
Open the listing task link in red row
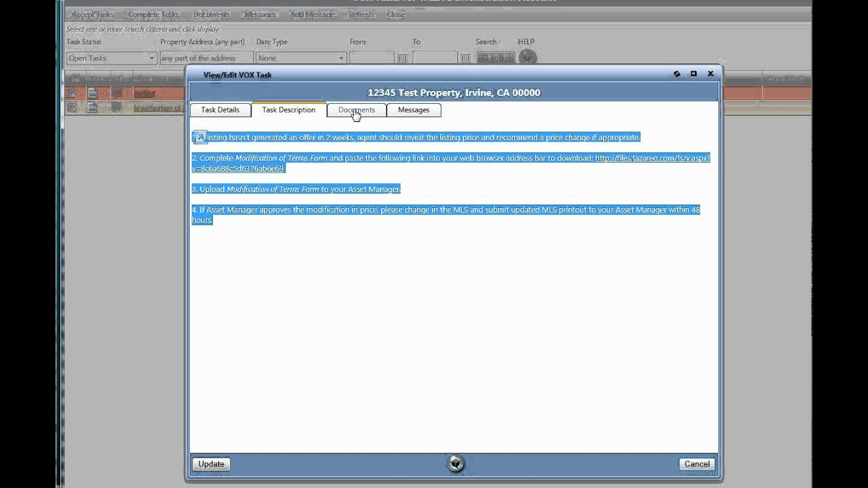point(144,94)
